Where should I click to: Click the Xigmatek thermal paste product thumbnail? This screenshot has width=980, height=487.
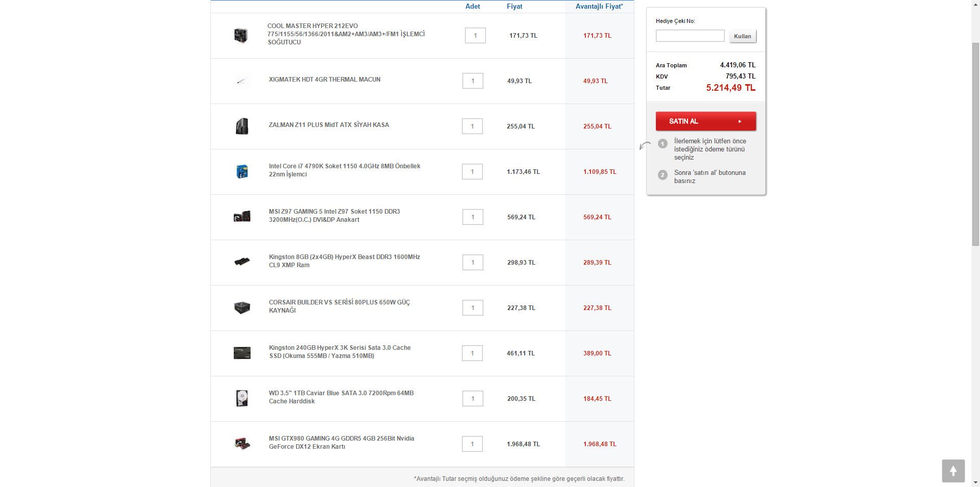[x=242, y=81]
